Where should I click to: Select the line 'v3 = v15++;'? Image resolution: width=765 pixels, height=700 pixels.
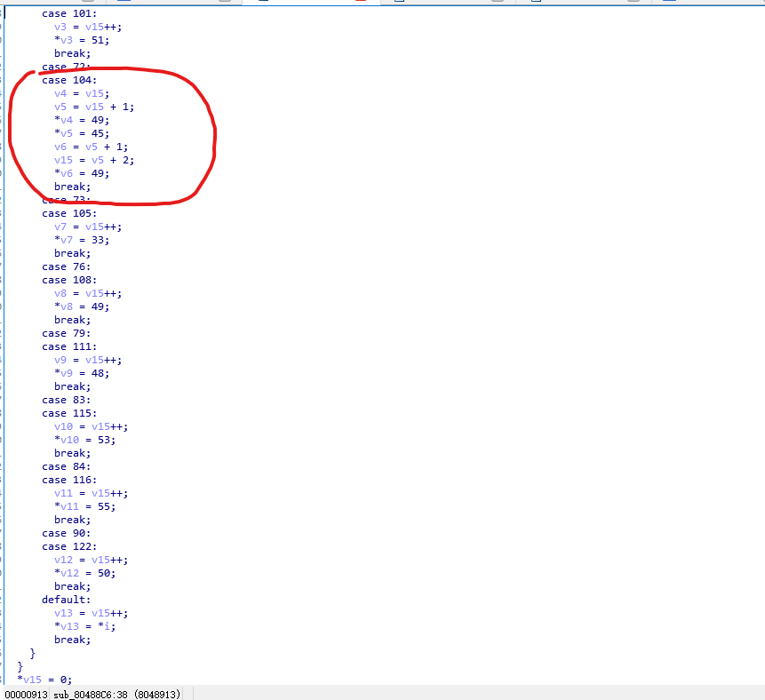click(88, 27)
